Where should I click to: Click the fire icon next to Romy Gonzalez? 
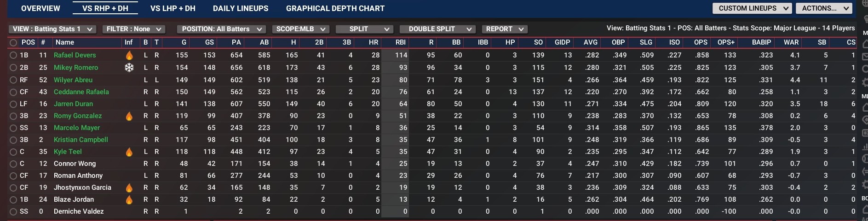pos(129,116)
